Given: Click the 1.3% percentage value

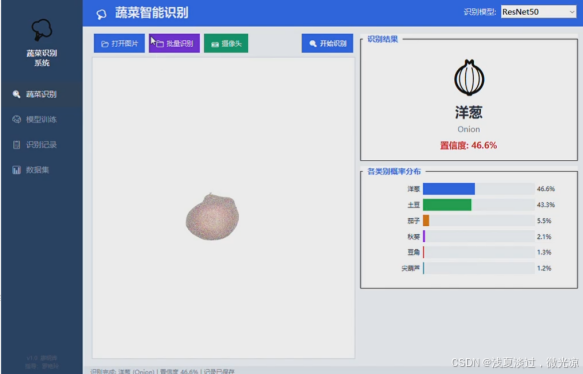Looking at the screenshot, I should click(x=544, y=252).
